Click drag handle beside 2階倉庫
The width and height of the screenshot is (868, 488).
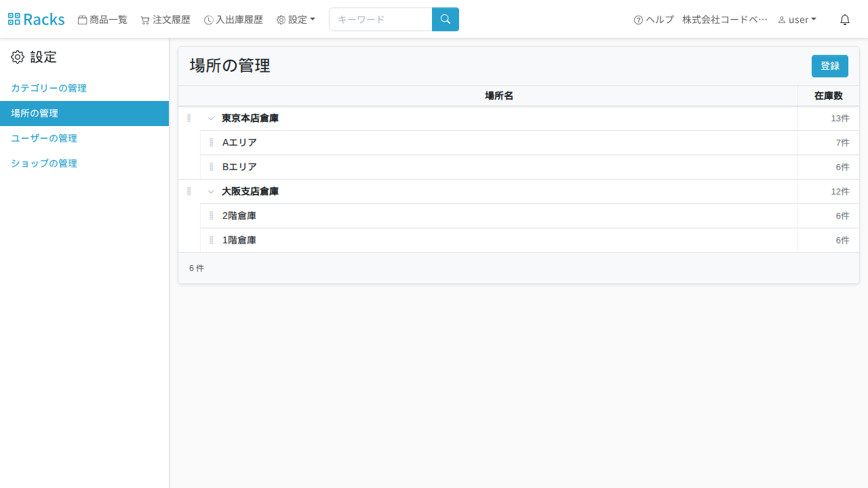(x=212, y=216)
